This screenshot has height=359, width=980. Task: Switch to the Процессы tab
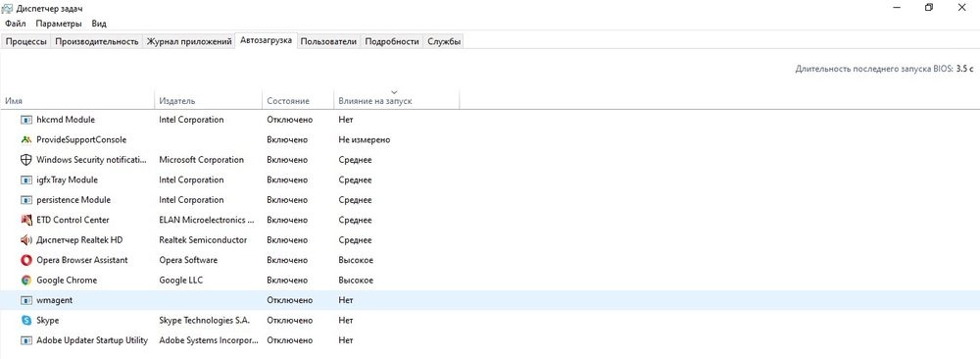pos(26,41)
